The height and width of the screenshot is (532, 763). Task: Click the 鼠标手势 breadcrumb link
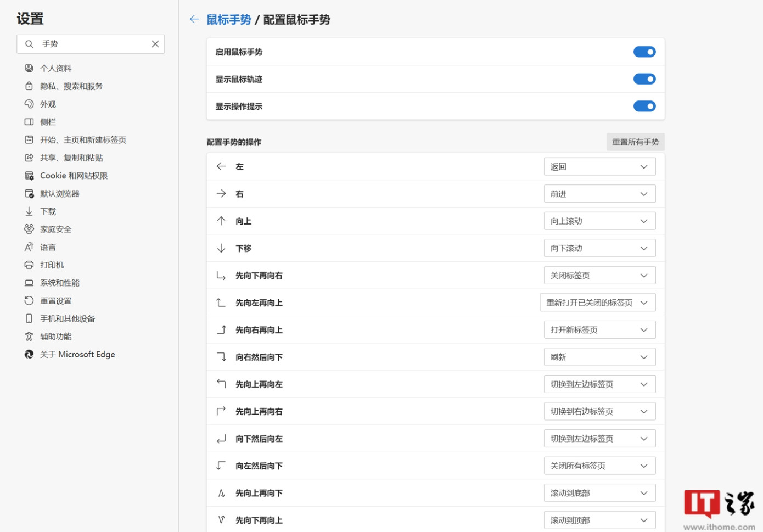tap(229, 20)
